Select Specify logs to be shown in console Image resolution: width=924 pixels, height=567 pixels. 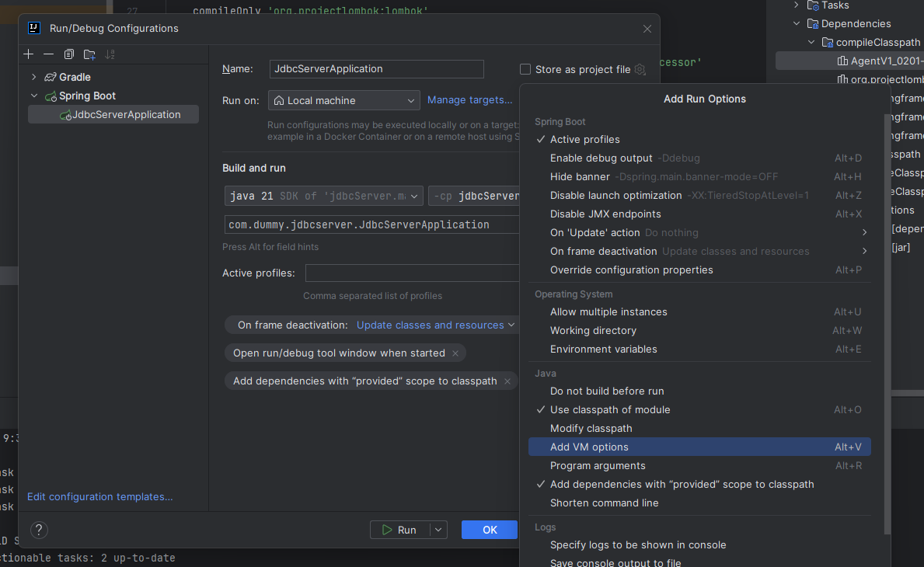click(699, 545)
